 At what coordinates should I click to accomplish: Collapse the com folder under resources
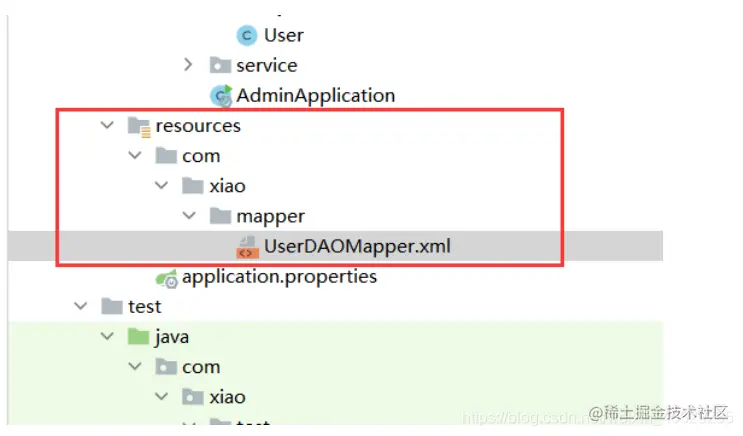click(135, 155)
